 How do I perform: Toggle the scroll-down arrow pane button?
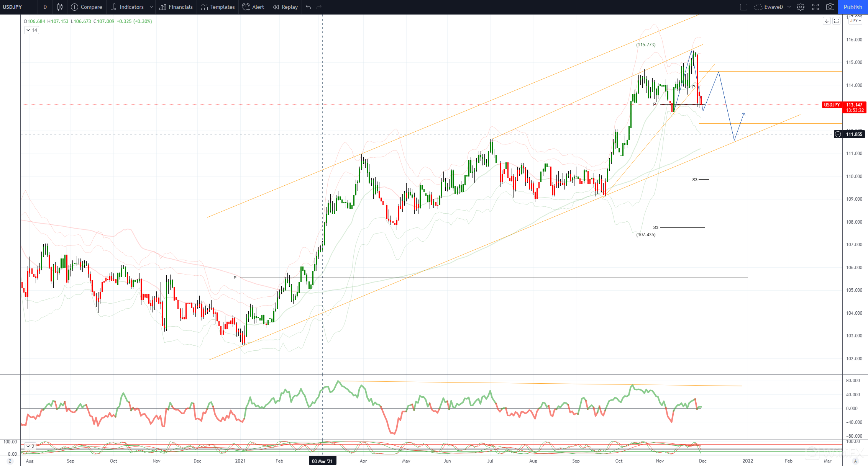click(x=827, y=21)
